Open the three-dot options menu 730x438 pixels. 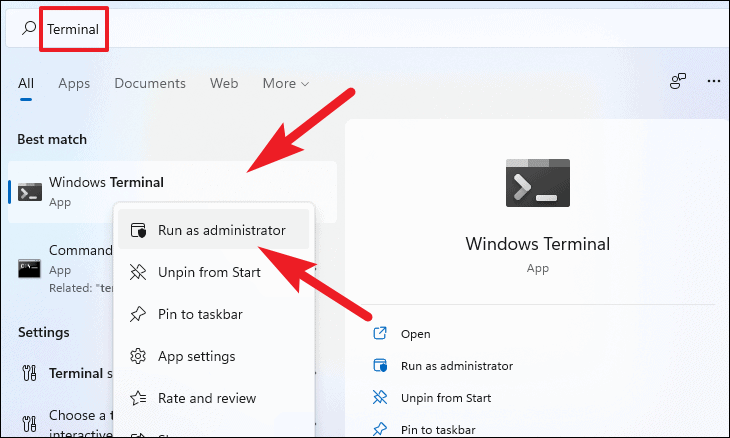pyautogui.click(x=714, y=81)
